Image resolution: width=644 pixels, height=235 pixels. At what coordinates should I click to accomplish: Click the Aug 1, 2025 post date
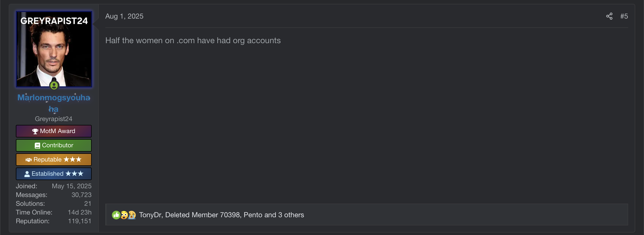click(124, 16)
